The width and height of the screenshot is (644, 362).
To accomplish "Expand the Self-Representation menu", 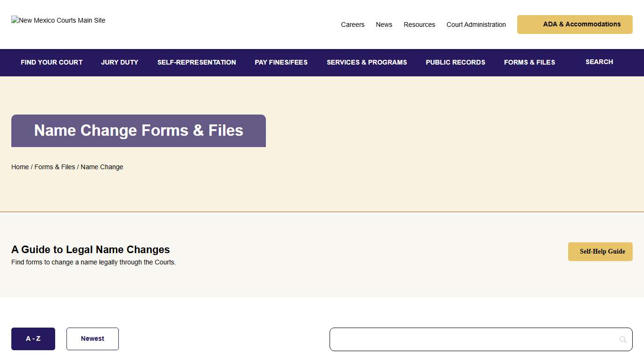I will [x=197, y=62].
